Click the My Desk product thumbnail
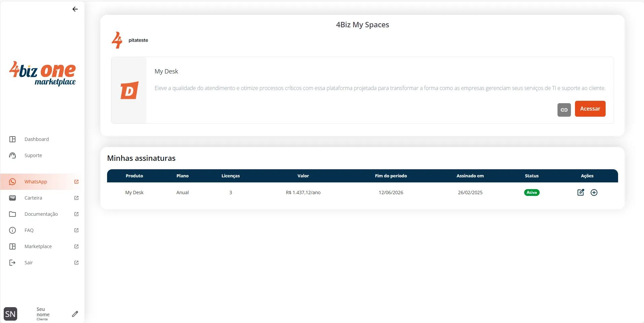Screen dimensions: 644x323 pyautogui.click(x=129, y=90)
